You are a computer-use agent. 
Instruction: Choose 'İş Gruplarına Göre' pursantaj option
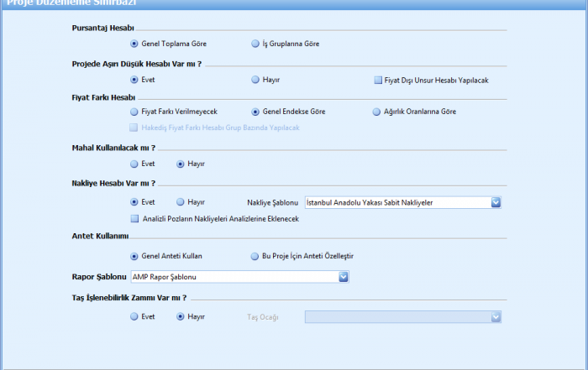coord(255,44)
